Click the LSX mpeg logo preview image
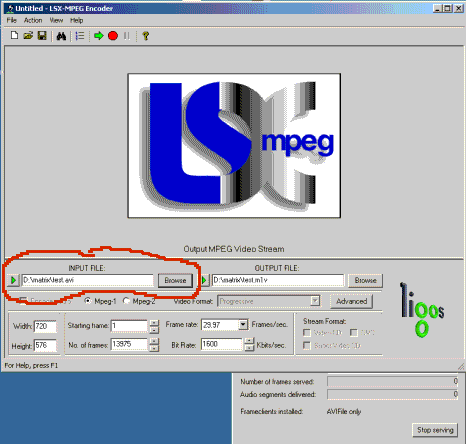The image size is (466, 444). point(234,146)
